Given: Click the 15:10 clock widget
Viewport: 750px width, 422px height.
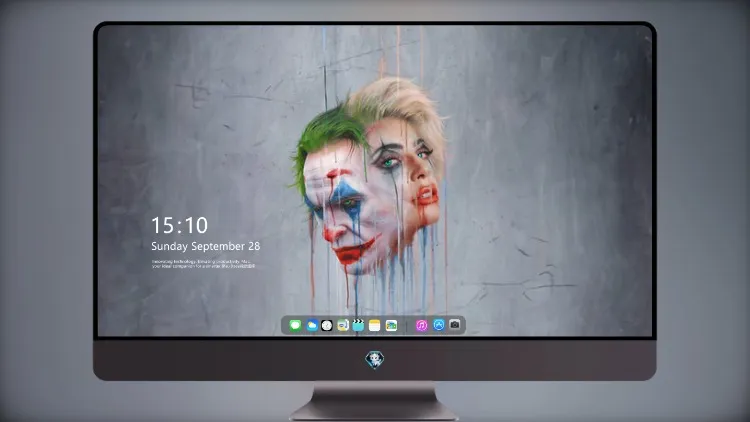Looking at the screenshot, I should click(179, 225).
